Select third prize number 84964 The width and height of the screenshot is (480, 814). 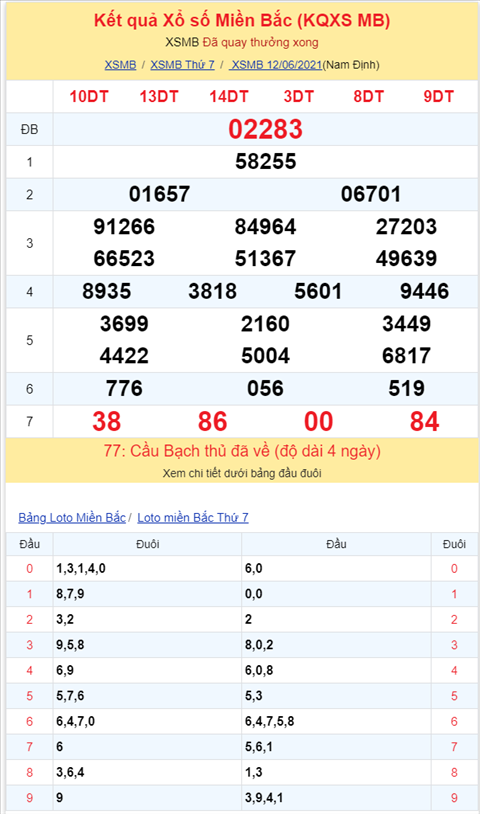(265, 227)
